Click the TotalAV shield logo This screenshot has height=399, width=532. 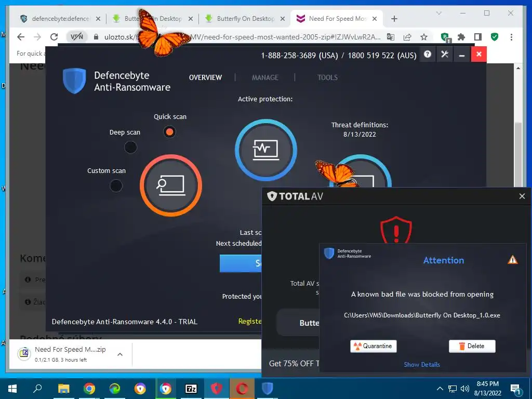[272, 196]
